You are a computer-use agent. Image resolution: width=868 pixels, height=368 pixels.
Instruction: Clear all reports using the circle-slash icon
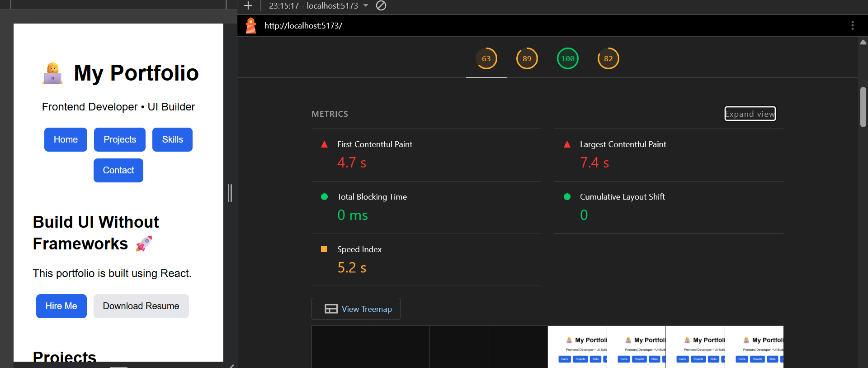(x=381, y=5)
